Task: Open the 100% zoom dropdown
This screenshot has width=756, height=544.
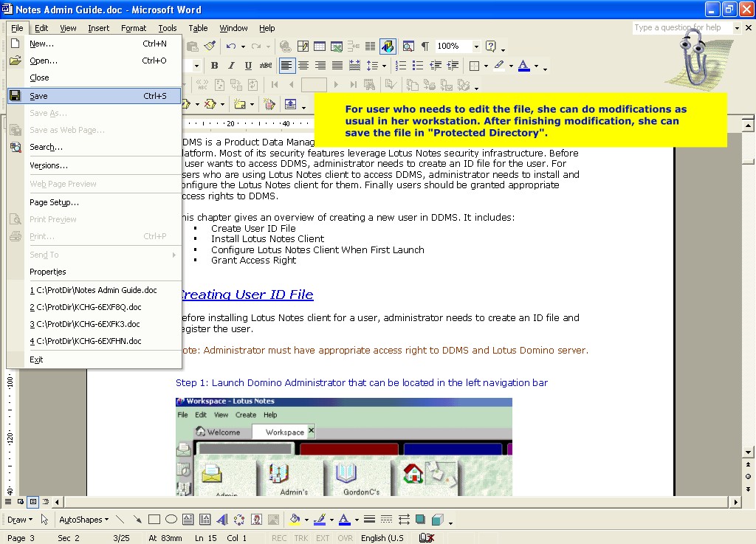Action: click(476, 47)
